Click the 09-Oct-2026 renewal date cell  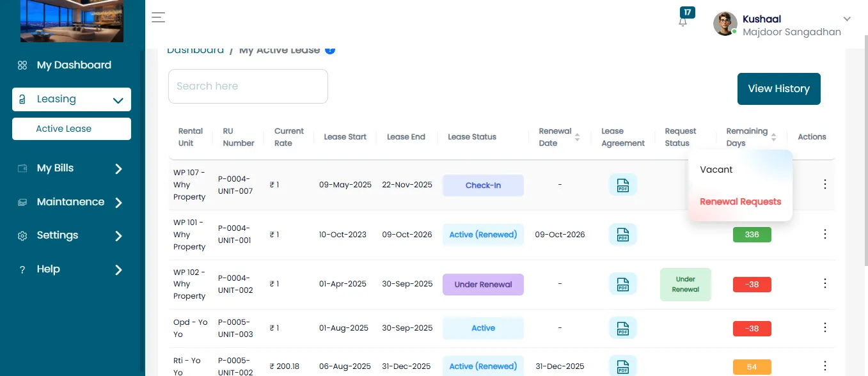[560, 235]
